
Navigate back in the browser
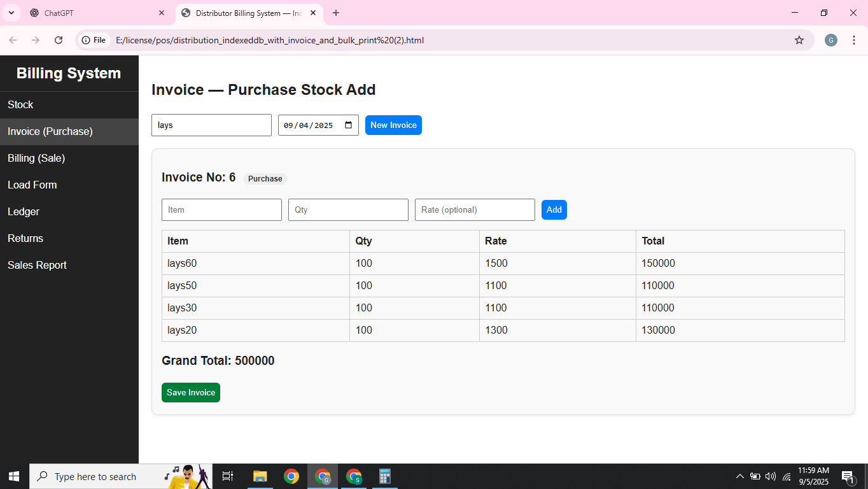(x=13, y=39)
